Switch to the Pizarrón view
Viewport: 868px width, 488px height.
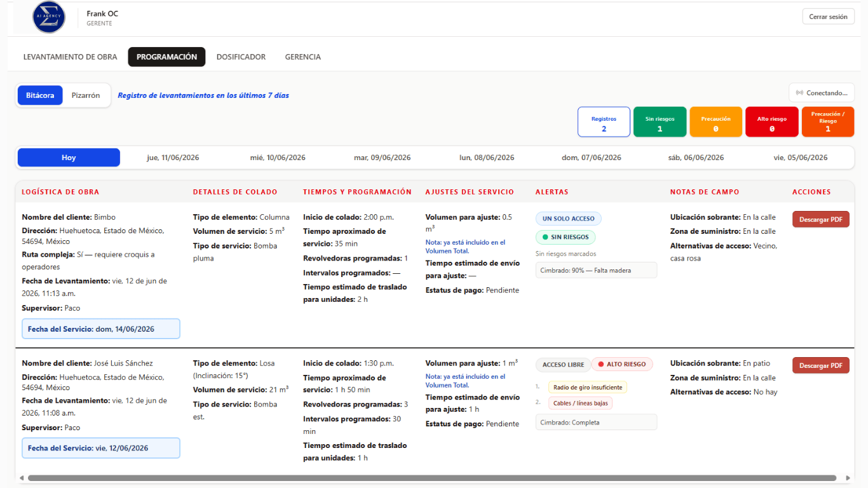point(86,95)
